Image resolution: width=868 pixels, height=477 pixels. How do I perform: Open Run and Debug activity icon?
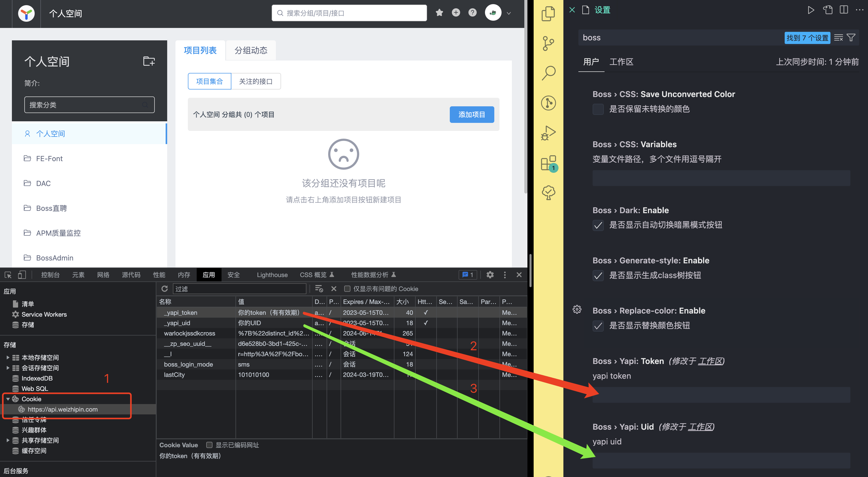[x=548, y=133]
